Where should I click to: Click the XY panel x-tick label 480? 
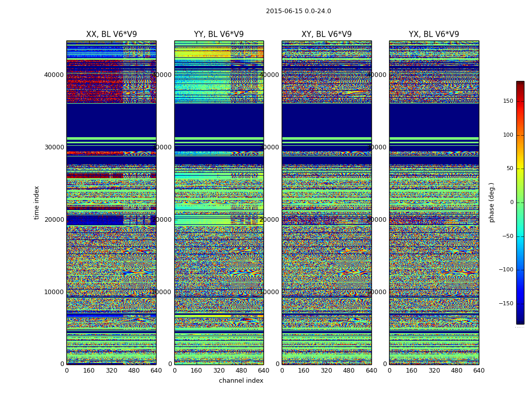(349, 371)
